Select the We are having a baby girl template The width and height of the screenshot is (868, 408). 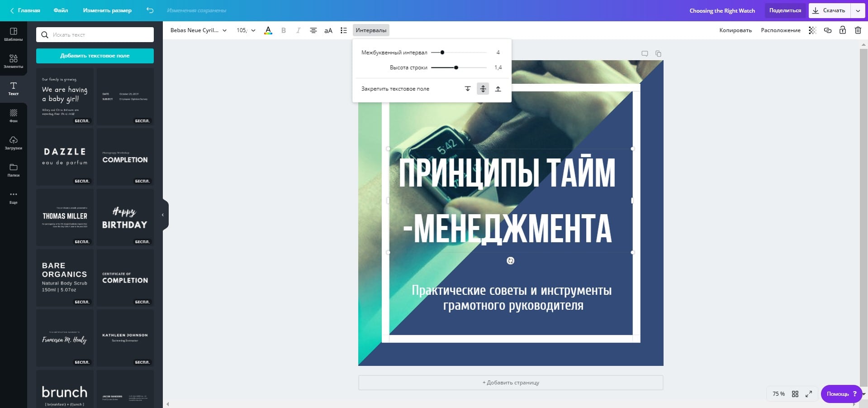point(65,96)
